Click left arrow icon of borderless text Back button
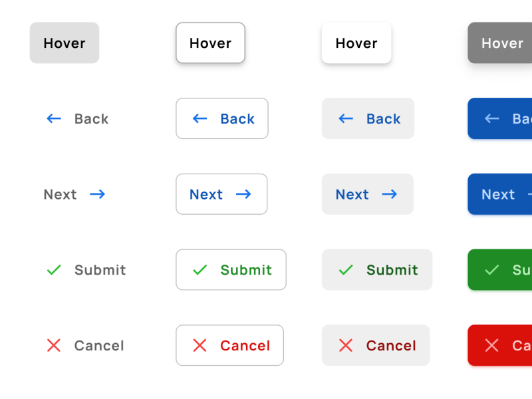This screenshot has width=532, height=399. click(54, 119)
